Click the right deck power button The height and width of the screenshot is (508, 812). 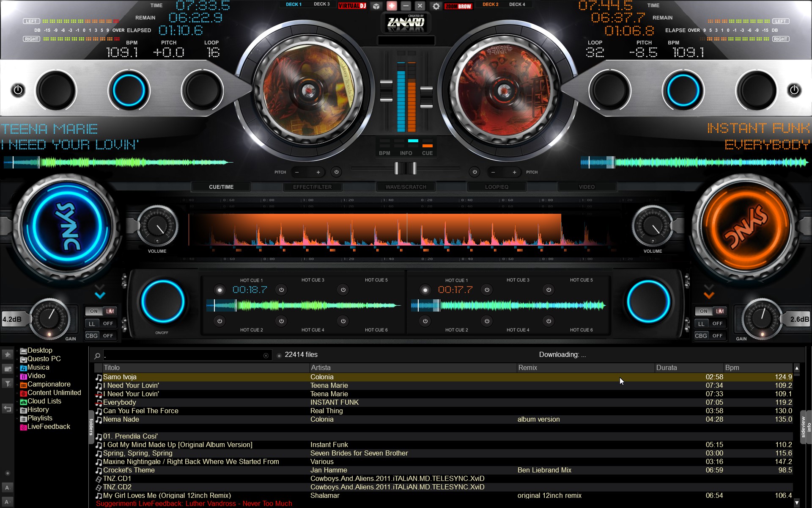pyautogui.click(x=794, y=90)
